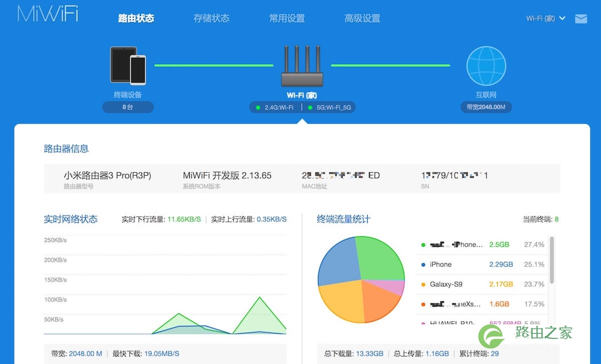Select the Galaxy-S9 row in the device list
The width and height of the screenshot is (601, 364).
click(x=483, y=284)
